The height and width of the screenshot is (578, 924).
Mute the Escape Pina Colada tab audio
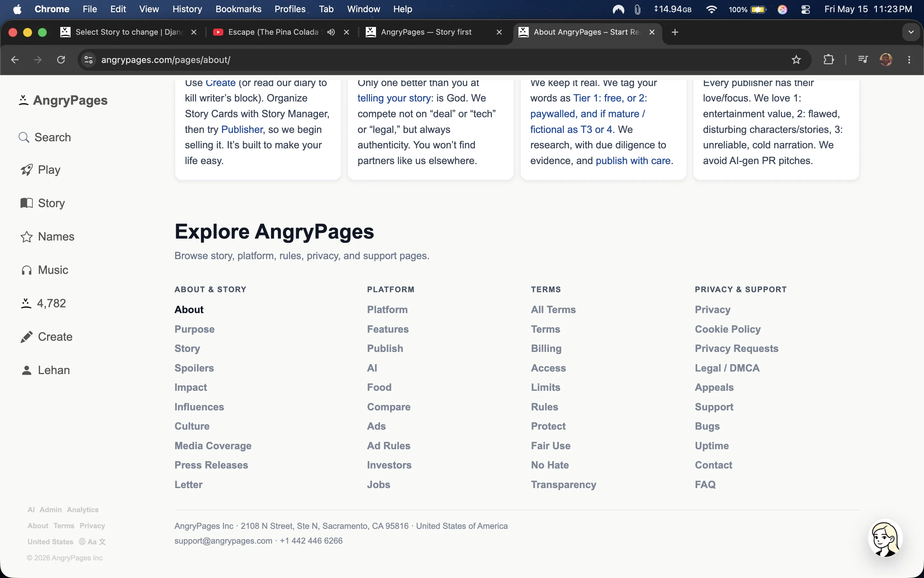tap(331, 32)
